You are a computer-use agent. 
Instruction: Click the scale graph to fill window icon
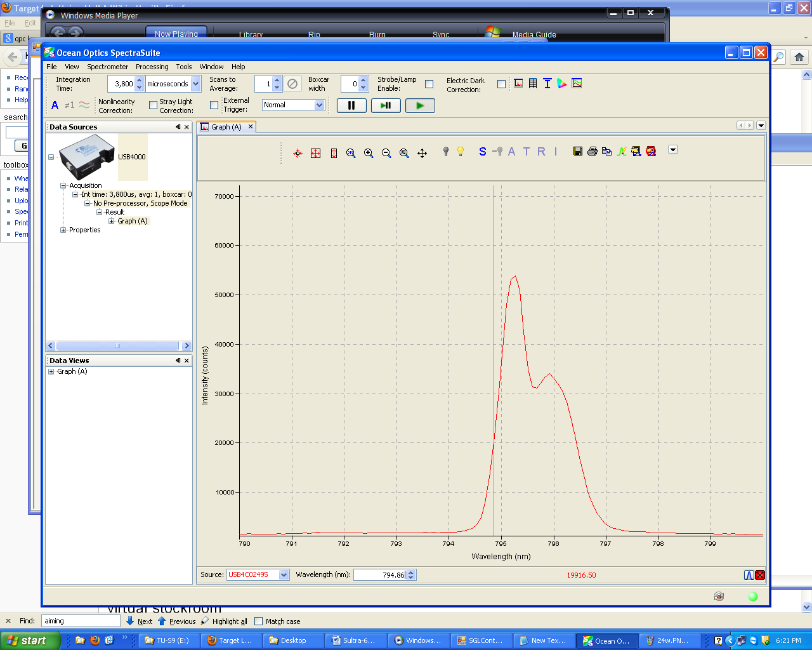coord(315,153)
